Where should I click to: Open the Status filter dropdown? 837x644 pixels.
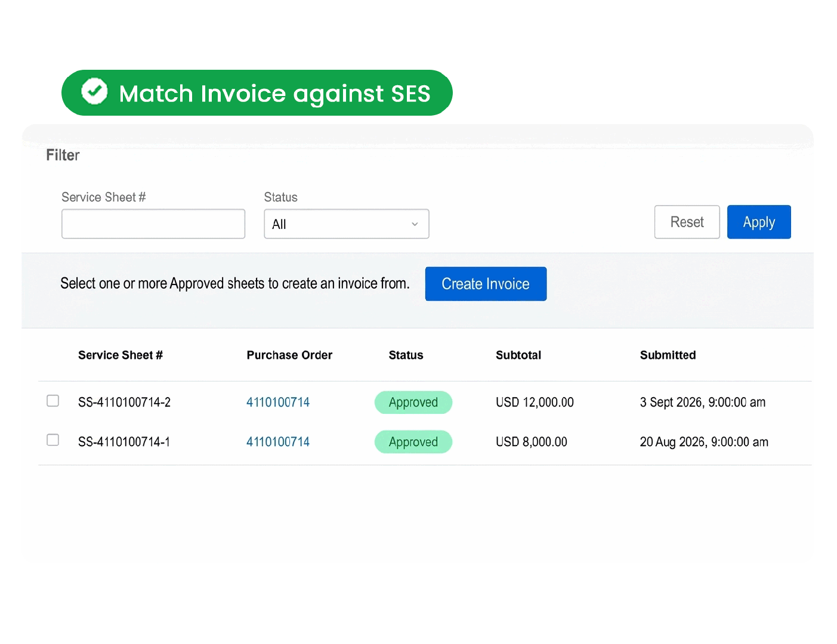pos(347,224)
